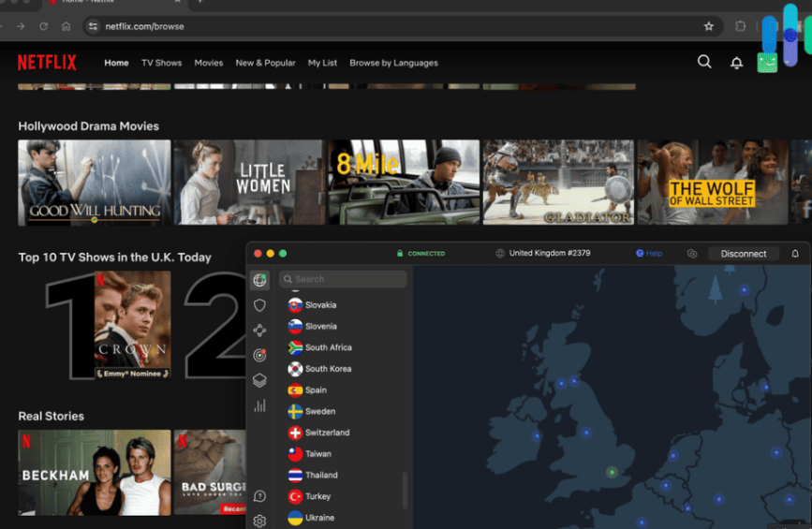Viewport: 812px width, 529px height.
Task: Focus the VPN country Search field
Action: [343, 279]
